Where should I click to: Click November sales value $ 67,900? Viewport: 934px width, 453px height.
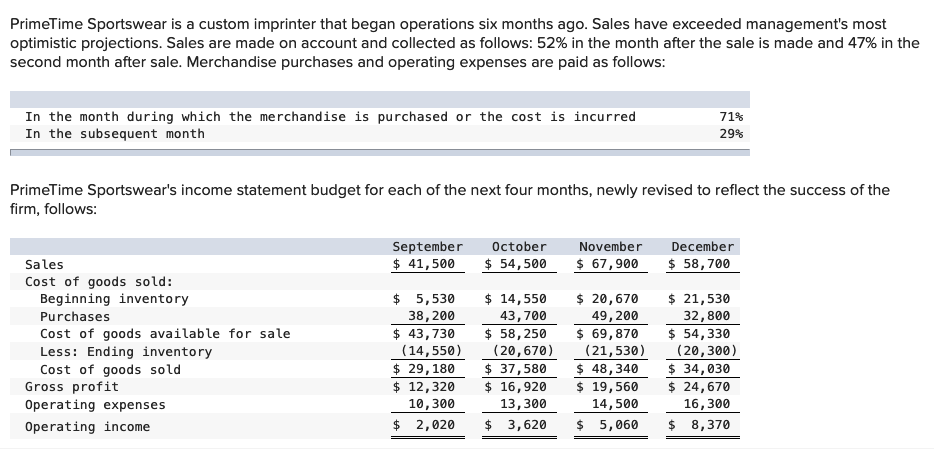pyautogui.click(x=607, y=264)
